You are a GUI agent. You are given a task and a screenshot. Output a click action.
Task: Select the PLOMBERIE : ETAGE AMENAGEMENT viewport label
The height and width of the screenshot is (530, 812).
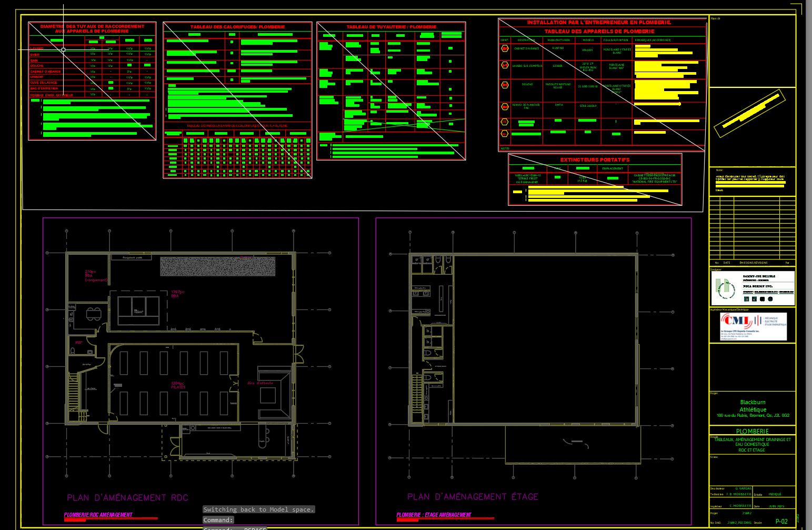pos(434,515)
